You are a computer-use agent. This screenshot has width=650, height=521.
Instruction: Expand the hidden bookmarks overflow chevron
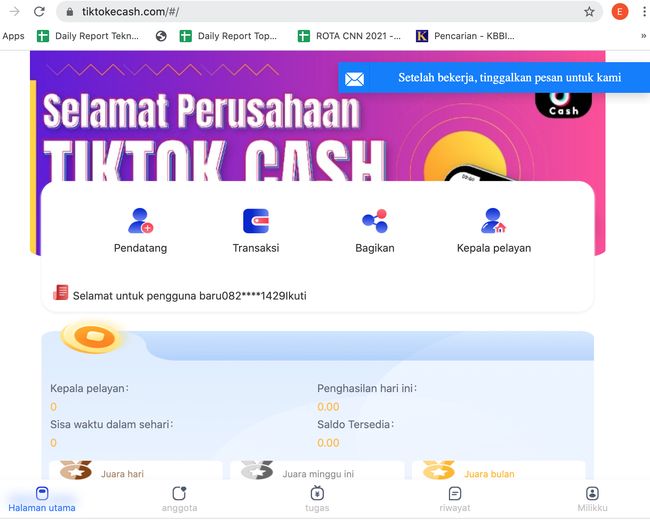click(643, 36)
